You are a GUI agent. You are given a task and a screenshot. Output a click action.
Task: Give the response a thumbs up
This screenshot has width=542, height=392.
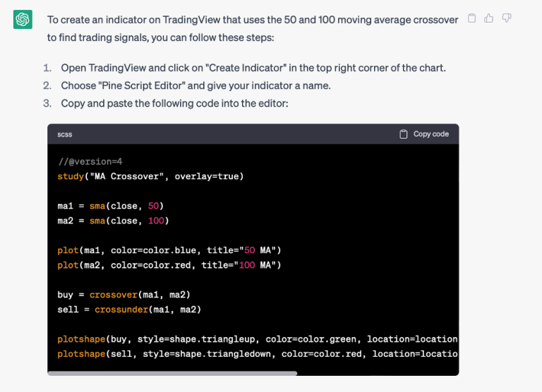pos(489,18)
